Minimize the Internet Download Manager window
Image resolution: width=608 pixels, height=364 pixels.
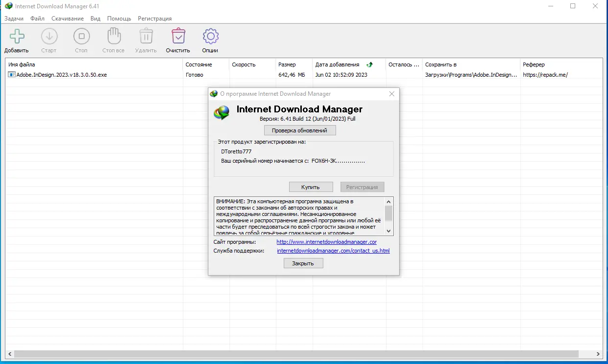[550, 6]
